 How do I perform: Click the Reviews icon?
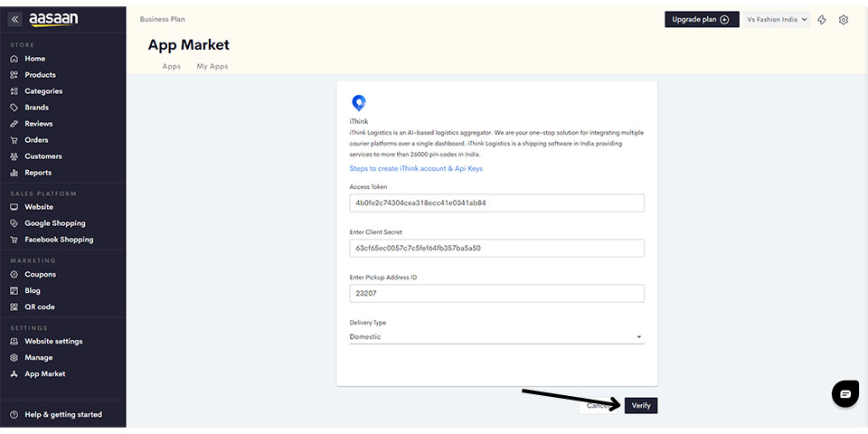[14, 124]
